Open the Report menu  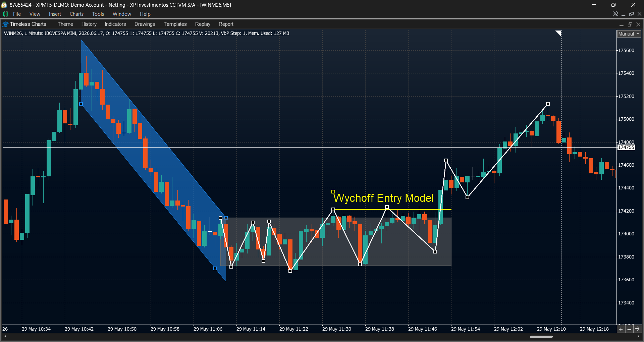pyautogui.click(x=226, y=24)
